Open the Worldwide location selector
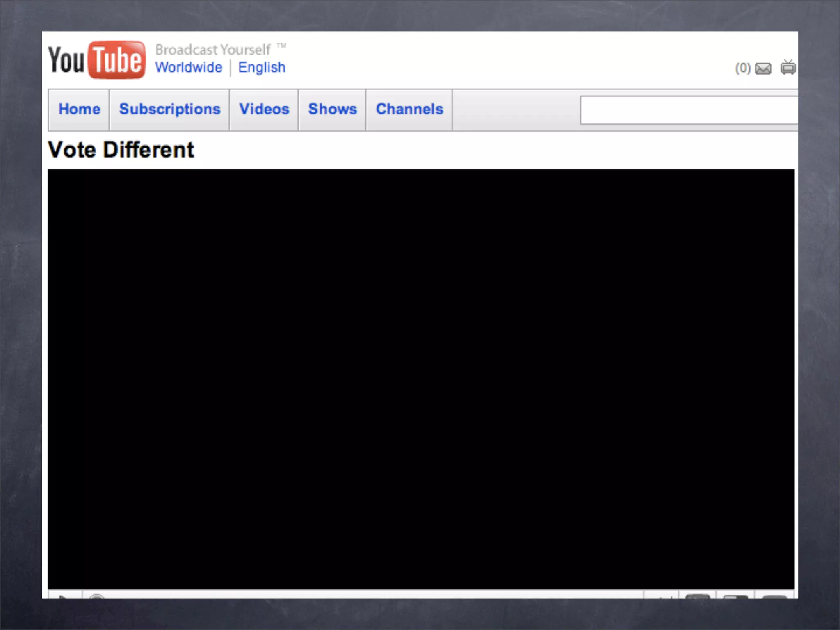Viewport: 840px width, 630px height. click(x=189, y=67)
